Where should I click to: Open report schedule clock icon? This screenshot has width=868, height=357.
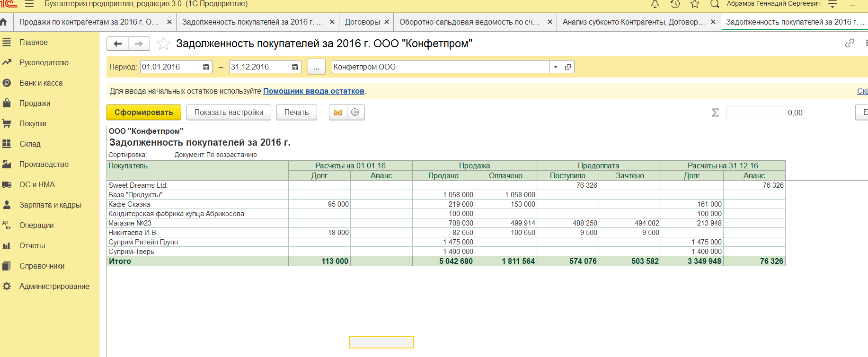[355, 113]
